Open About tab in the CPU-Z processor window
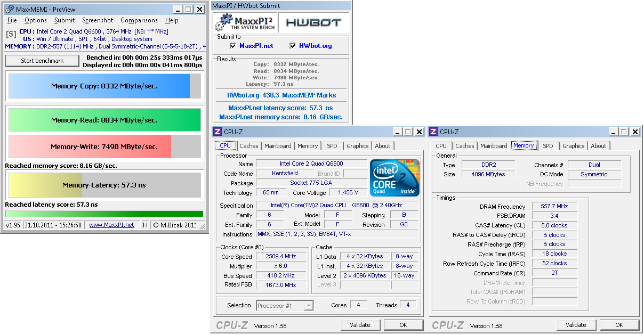Screen dimensions: 644x335 coord(383,146)
